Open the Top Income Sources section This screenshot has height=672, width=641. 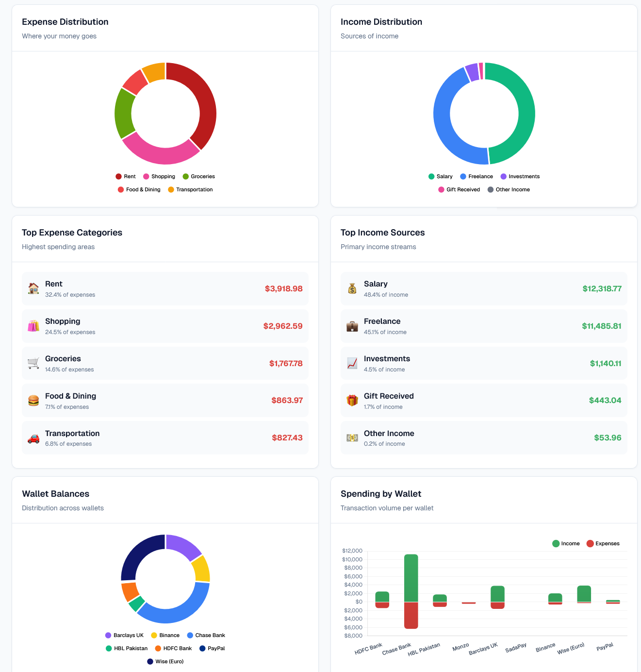pyautogui.click(x=382, y=233)
